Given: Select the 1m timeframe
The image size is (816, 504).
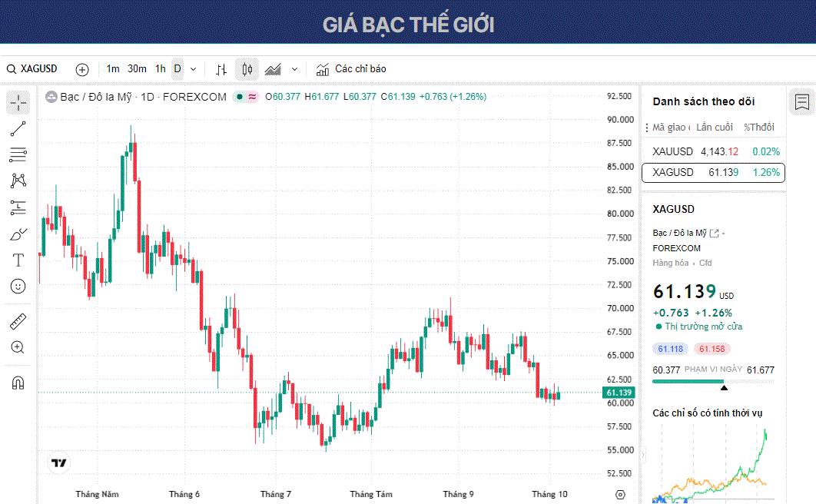Looking at the screenshot, I should click(113, 69).
